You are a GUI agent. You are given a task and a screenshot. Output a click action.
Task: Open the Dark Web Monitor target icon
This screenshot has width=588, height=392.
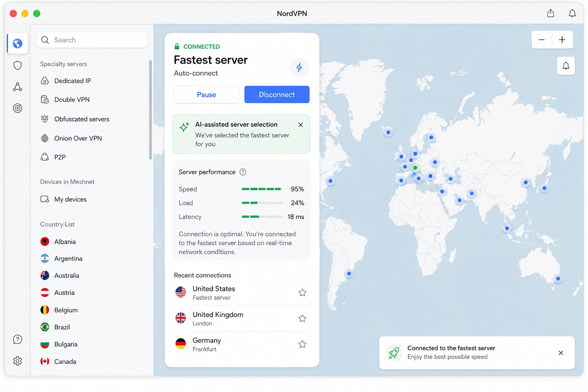(18, 108)
